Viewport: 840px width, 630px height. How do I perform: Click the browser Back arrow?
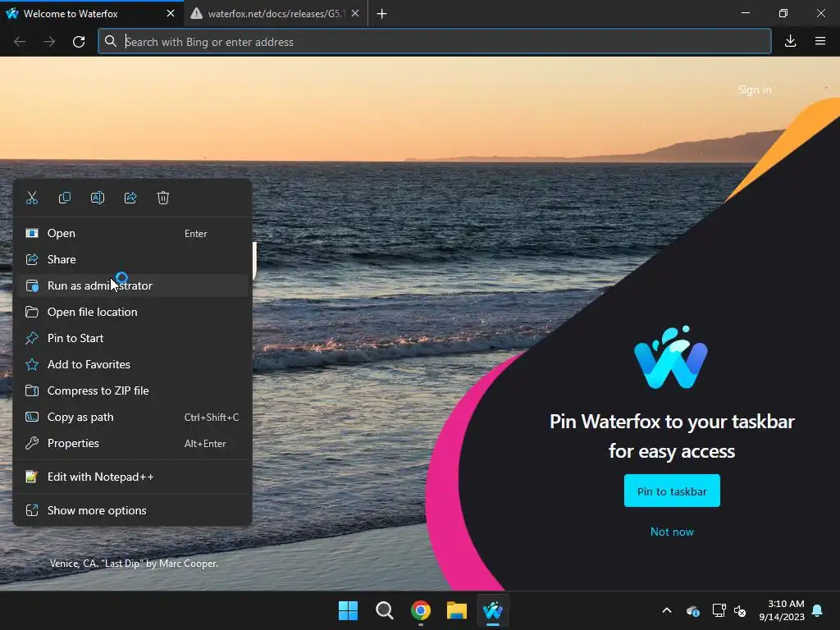pos(20,42)
